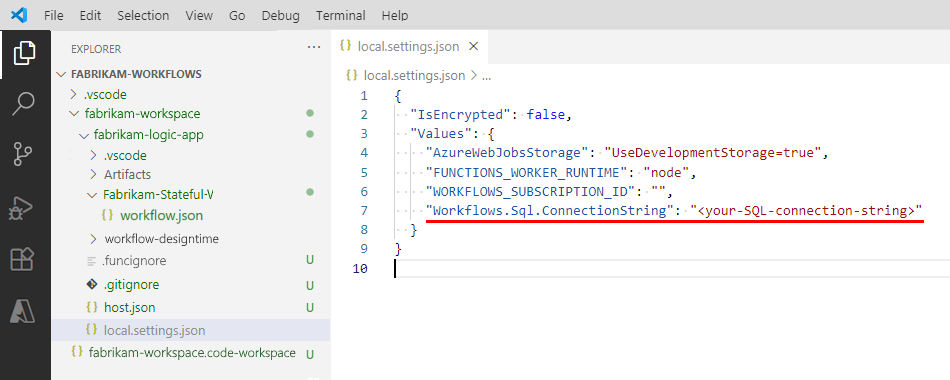Click the "node" value
The width and height of the screenshot is (950, 380).
[667, 173]
